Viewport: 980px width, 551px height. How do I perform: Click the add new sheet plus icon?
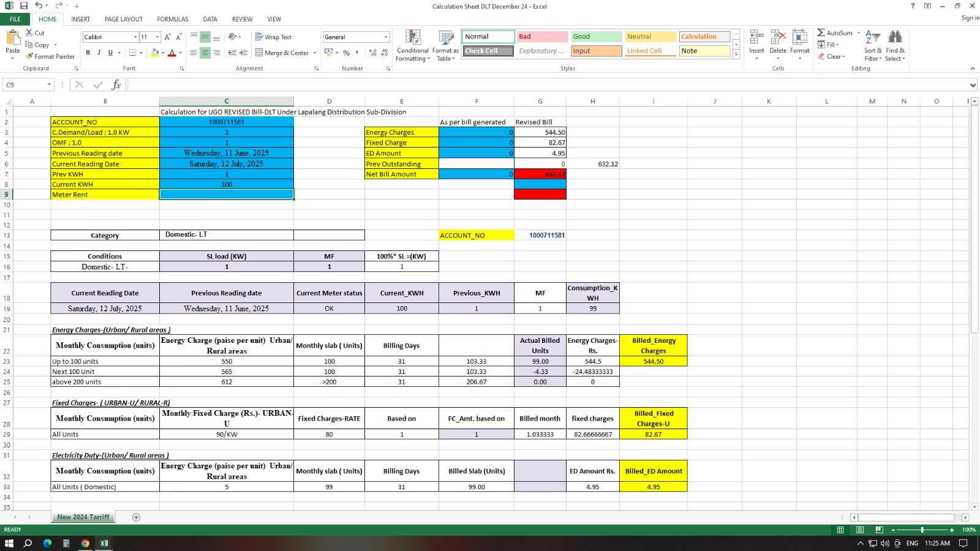(137, 517)
